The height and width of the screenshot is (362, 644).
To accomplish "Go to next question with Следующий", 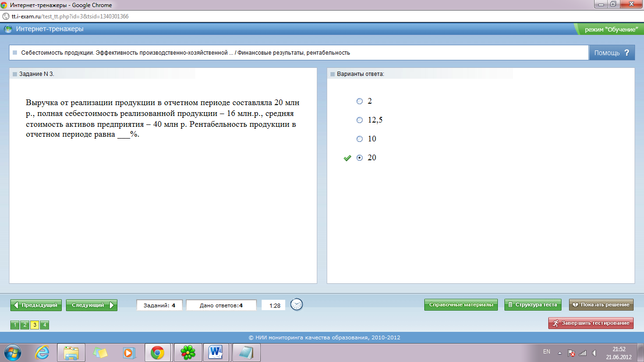I will click(91, 305).
